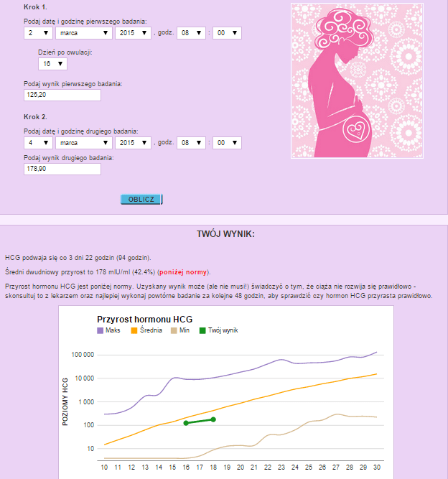The width and height of the screenshot is (448, 479).
Task: Click the first test result input field
Action: pos(62,95)
